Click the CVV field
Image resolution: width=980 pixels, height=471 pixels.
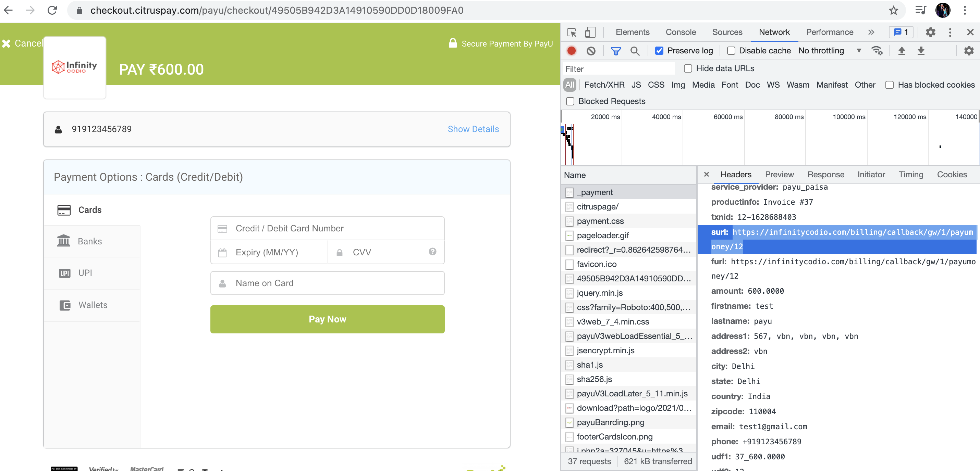pyautogui.click(x=386, y=252)
